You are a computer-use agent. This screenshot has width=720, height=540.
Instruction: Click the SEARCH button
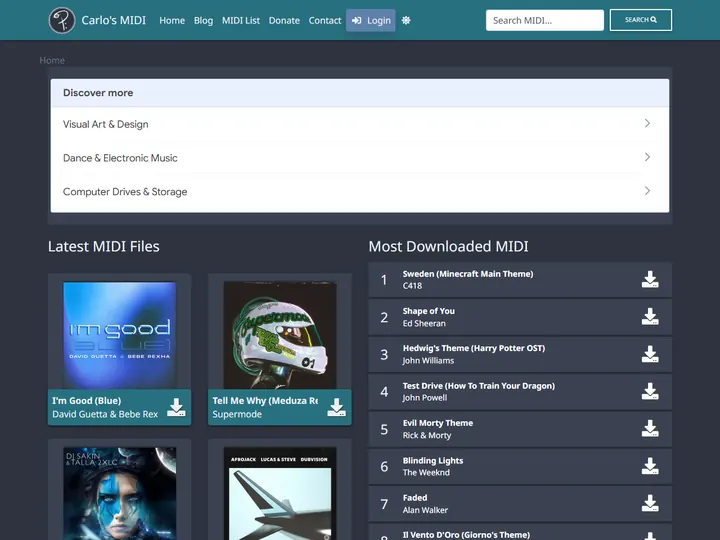[x=641, y=20]
